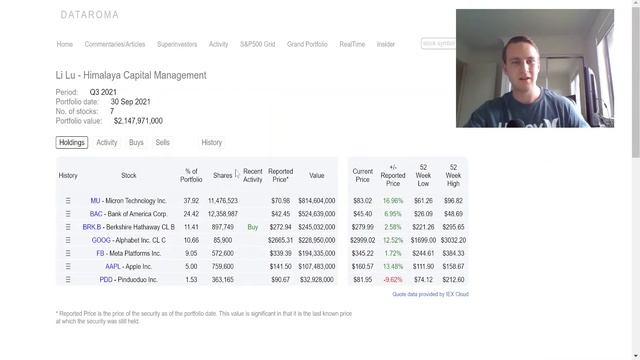640x360 pixels.
Task: Sort by the Shares column header
Action: (x=222, y=176)
